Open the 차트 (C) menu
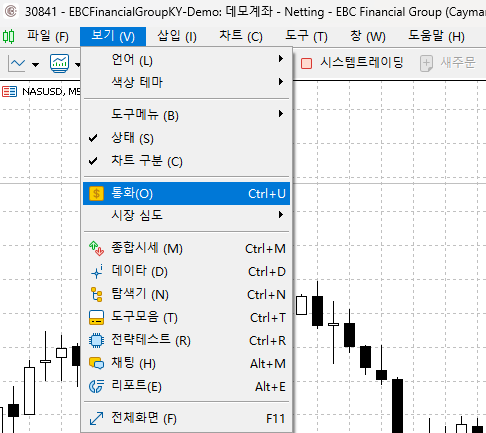The image size is (486, 433). coord(241,36)
